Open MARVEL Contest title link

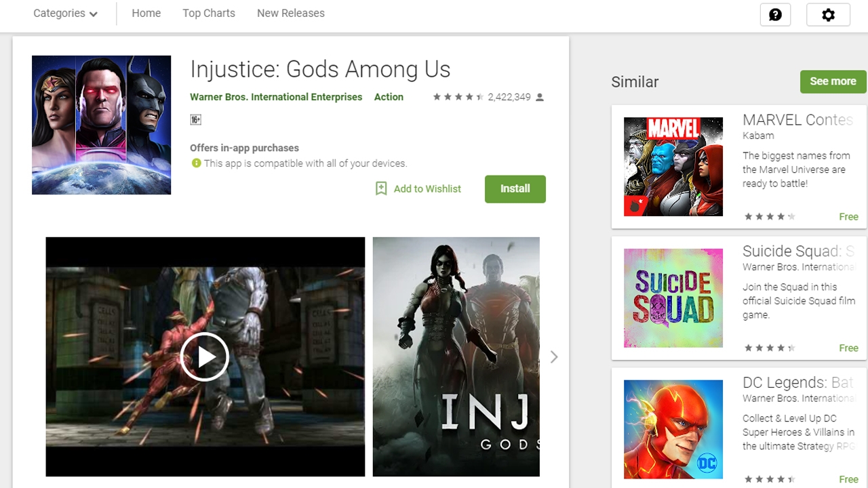pos(797,120)
